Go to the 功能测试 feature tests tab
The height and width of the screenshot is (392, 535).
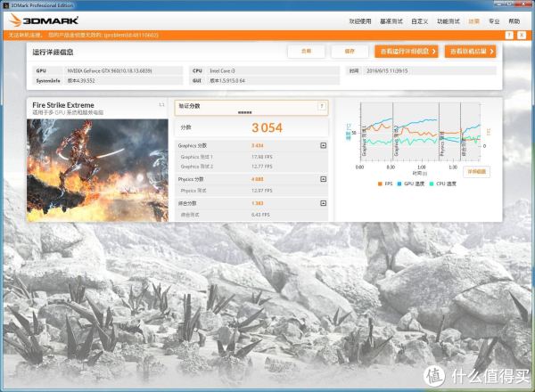[449, 21]
